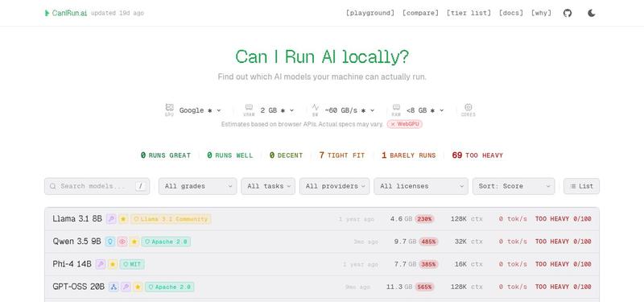This screenshot has width=644, height=302.
Task: Click the magnifier icon in the search box
Action: [x=53, y=186]
